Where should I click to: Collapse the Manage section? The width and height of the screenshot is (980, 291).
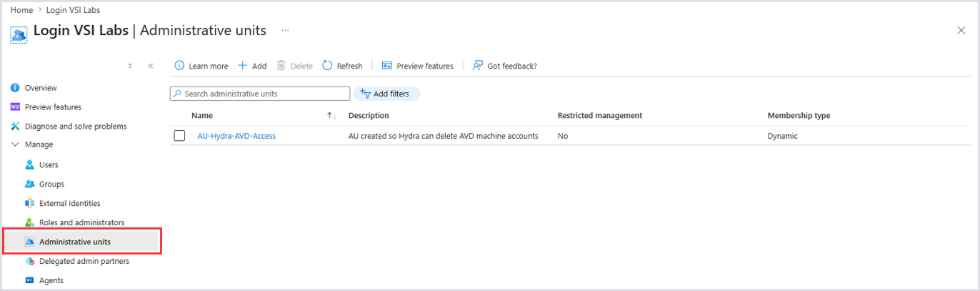[15, 144]
